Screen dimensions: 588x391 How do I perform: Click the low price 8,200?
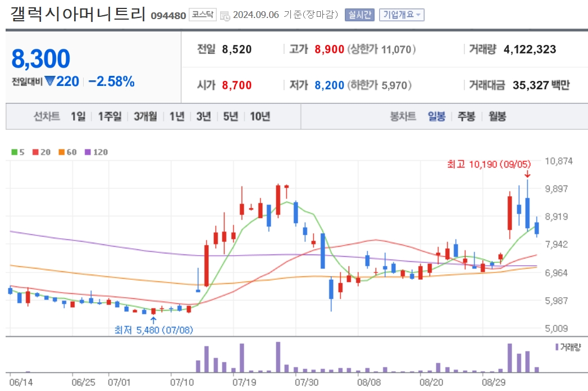pos(329,85)
